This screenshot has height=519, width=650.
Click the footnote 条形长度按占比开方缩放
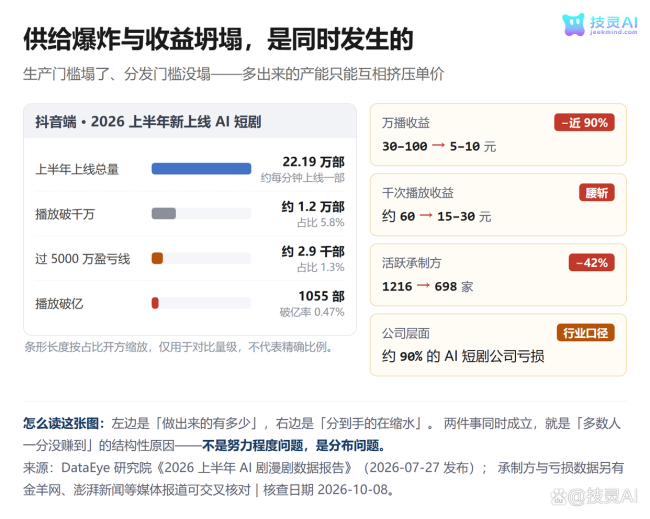pos(179,347)
